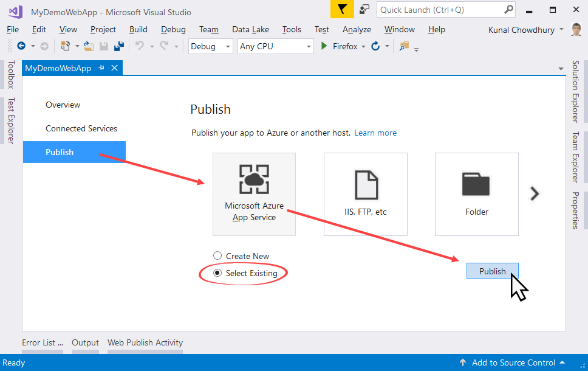Click the Undo toolbar icon
588x371 pixels.
pyautogui.click(x=140, y=46)
